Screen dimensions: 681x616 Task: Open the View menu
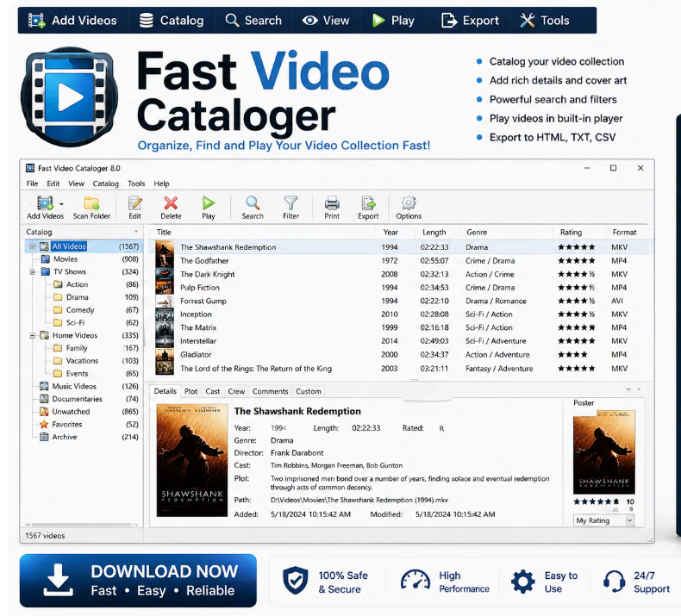(76, 184)
